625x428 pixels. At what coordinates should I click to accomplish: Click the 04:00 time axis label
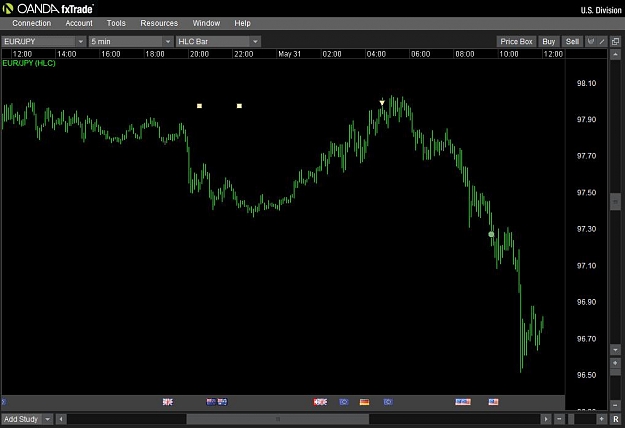[x=376, y=54]
